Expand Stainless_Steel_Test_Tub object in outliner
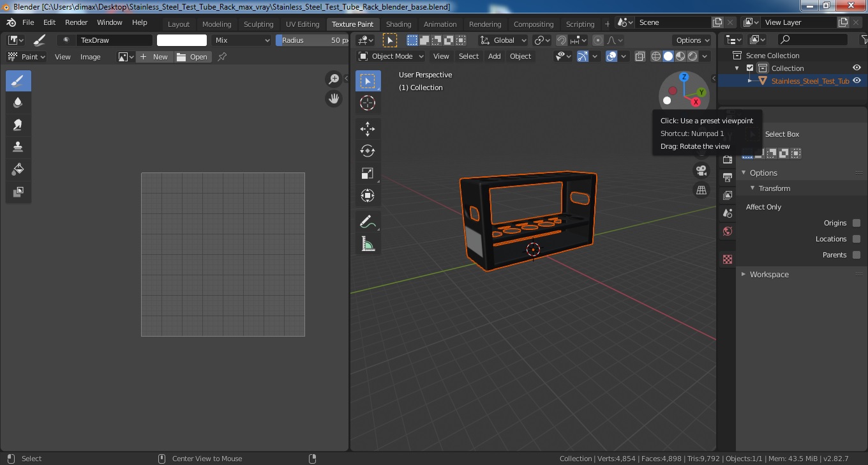The image size is (868, 465). (751, 81)
